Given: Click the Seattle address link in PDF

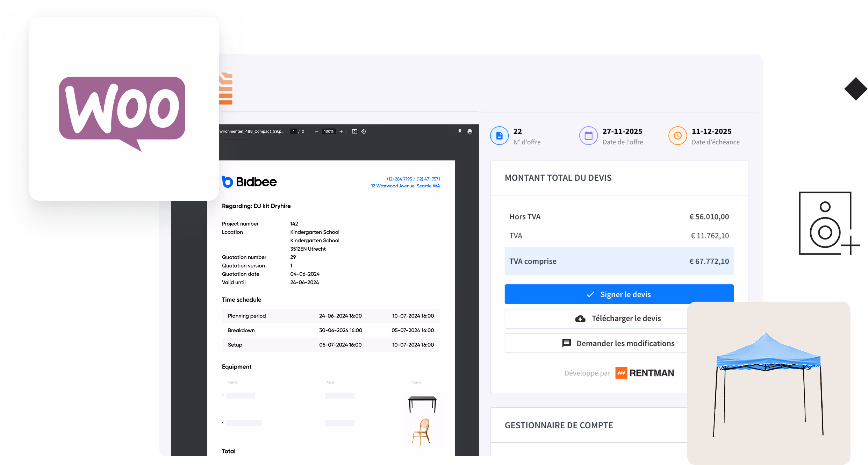Looking at the screenshot, I should click(405, 186).
